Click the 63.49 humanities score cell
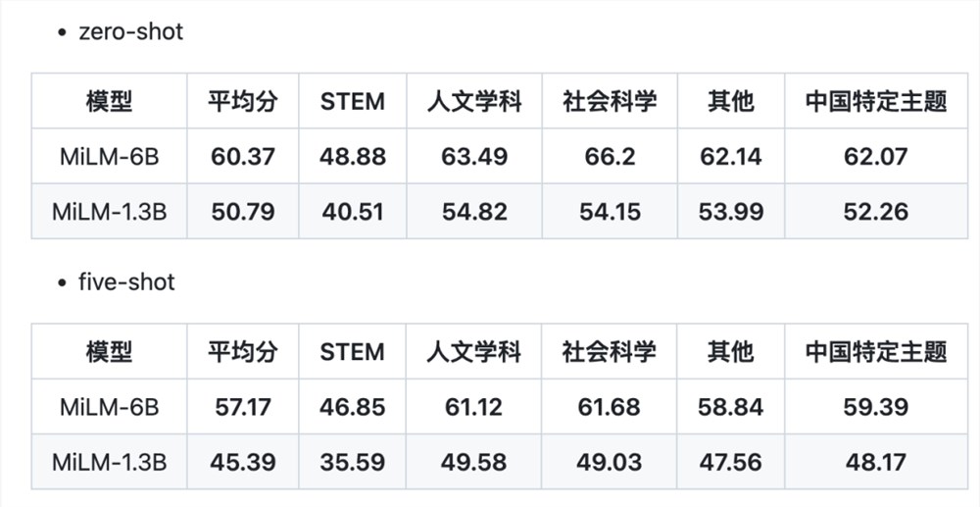 [474, 156]
